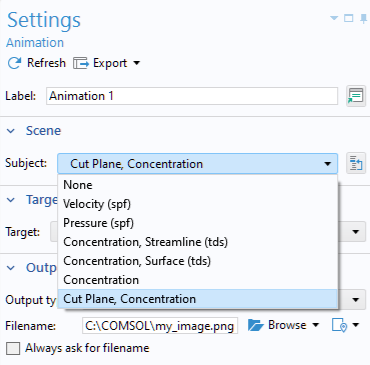Collapse the Target section chevron
The width and height of the screenshot is (370, 365).
(x=11, y=200)
